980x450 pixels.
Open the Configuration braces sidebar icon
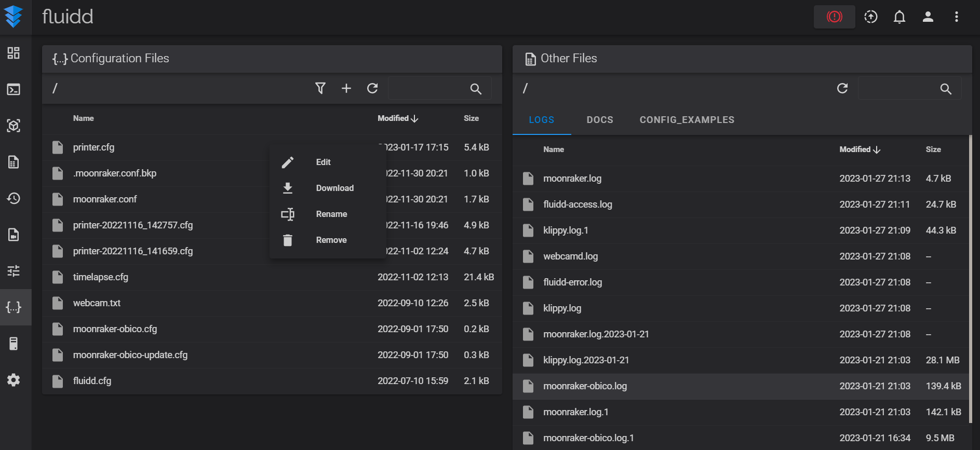tap(14, 307)
